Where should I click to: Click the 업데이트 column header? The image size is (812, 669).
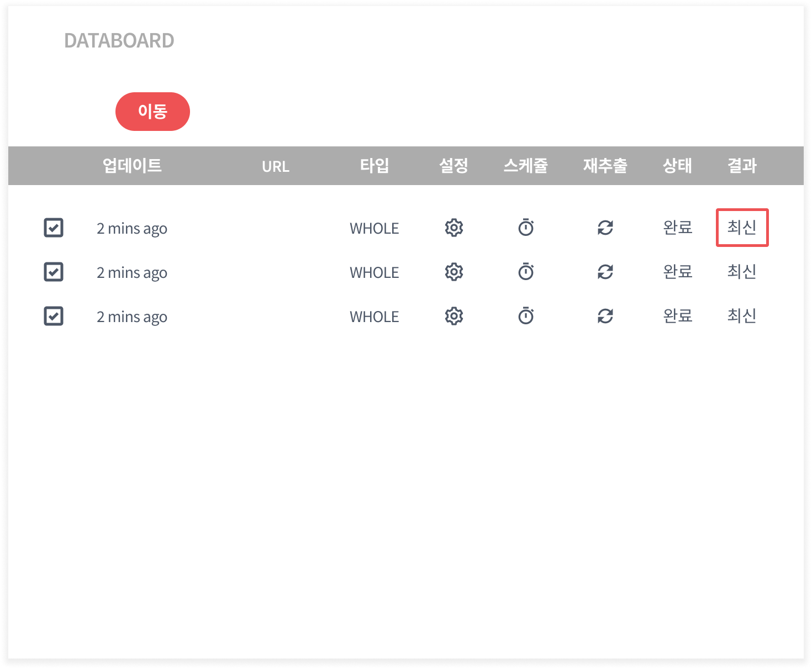tap(132, 166)
